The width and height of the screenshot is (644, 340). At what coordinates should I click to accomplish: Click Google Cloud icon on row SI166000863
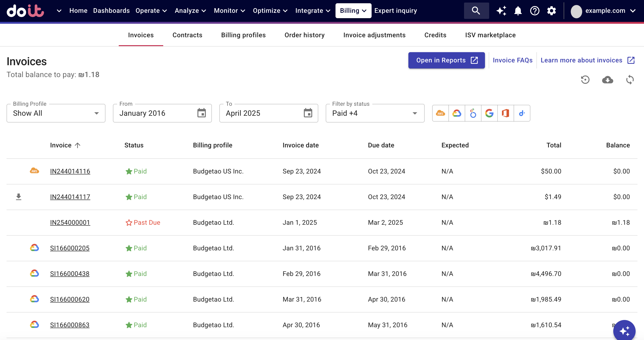click(34, 324)
